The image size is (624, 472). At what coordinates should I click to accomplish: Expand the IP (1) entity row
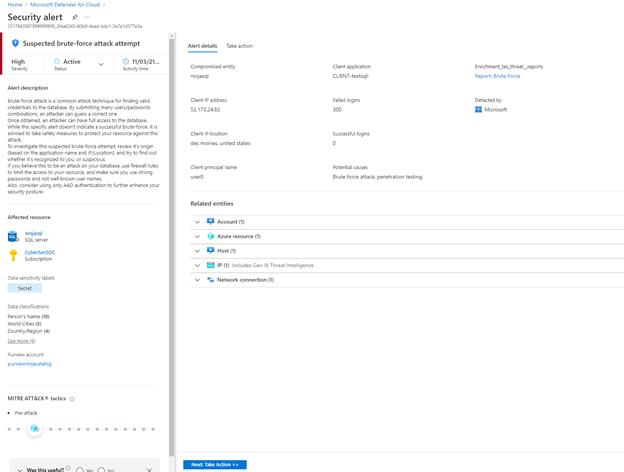tap(197, 265)
